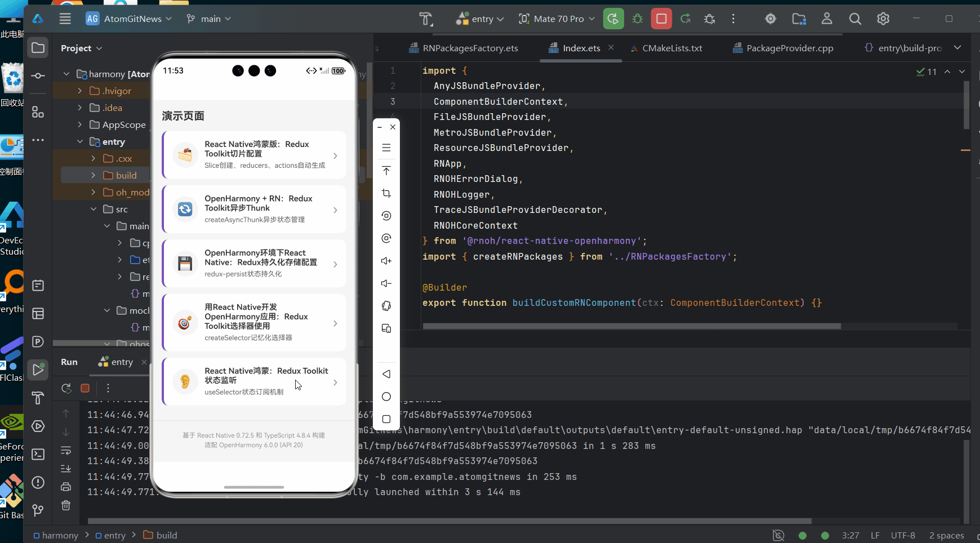The width and height of the screenshot is (980, 543).
Task: Open Redux Toolkit异步Thunk demo card
Action: click(x=254, y=209)
